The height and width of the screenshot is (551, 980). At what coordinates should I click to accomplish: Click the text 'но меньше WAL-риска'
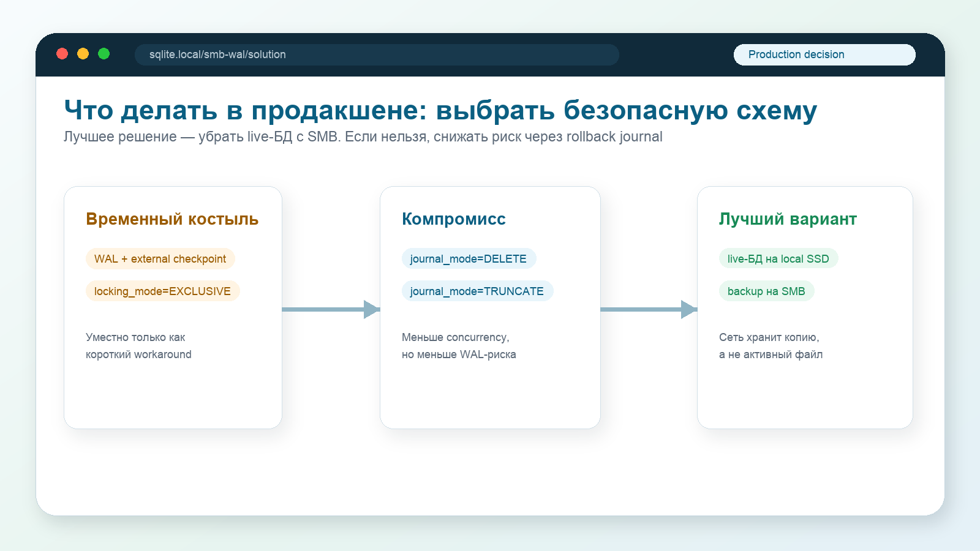coord(459,354)
